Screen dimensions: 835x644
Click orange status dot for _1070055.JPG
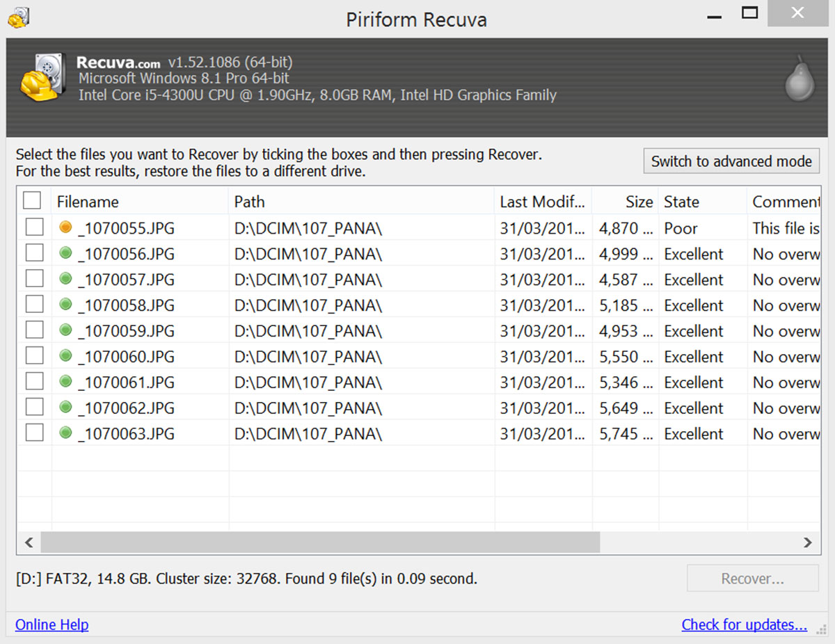(66, 227)
